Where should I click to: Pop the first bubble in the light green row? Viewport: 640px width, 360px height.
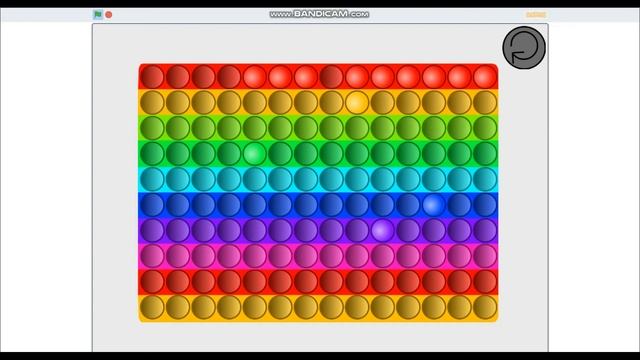(x=152, y=128)
